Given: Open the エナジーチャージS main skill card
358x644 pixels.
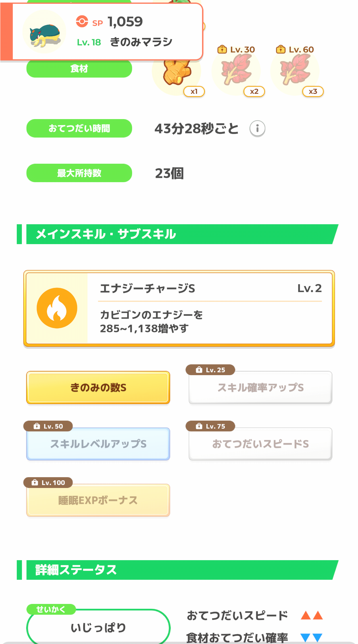Looking at the screenshot, I should click(x=179, y=308).
